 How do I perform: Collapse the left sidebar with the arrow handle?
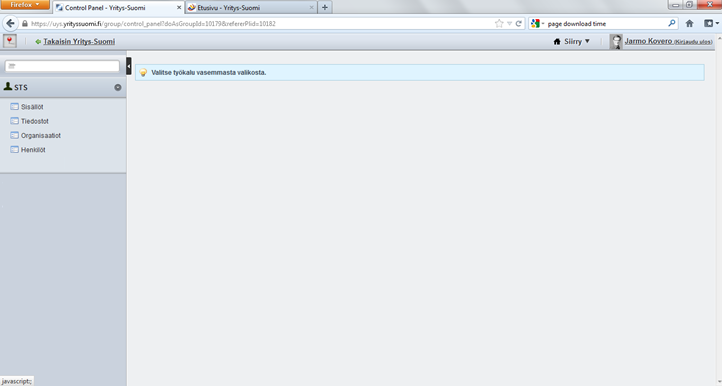tap(128, 66)
